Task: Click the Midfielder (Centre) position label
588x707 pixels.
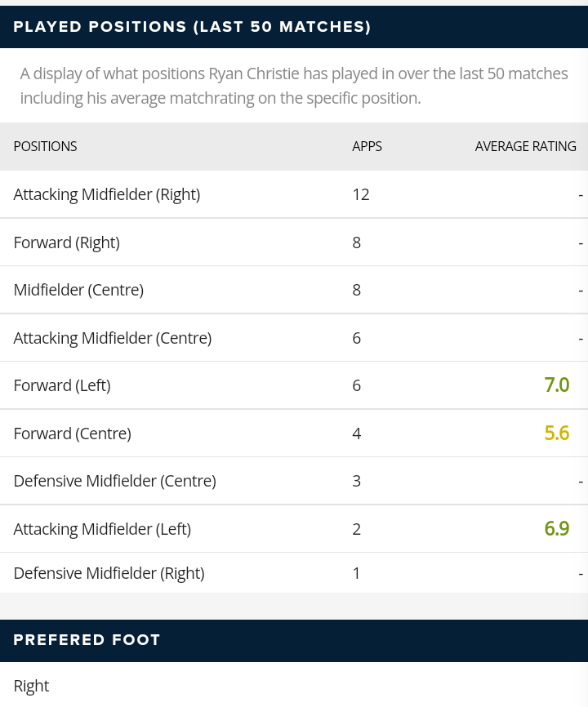Action: click(x=78, y=290)
